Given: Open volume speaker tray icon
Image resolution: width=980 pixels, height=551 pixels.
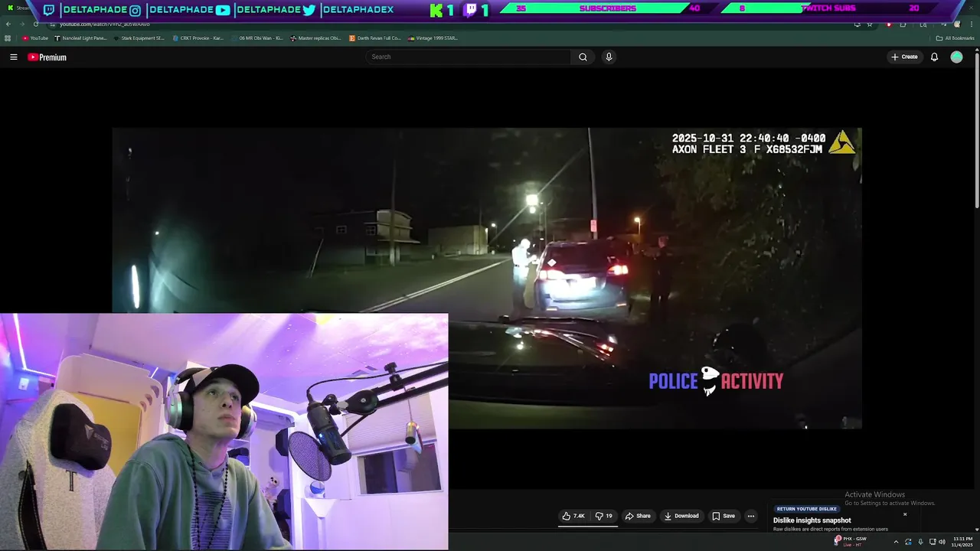Looking at the screenshot, I should click(x=942, y=542).
